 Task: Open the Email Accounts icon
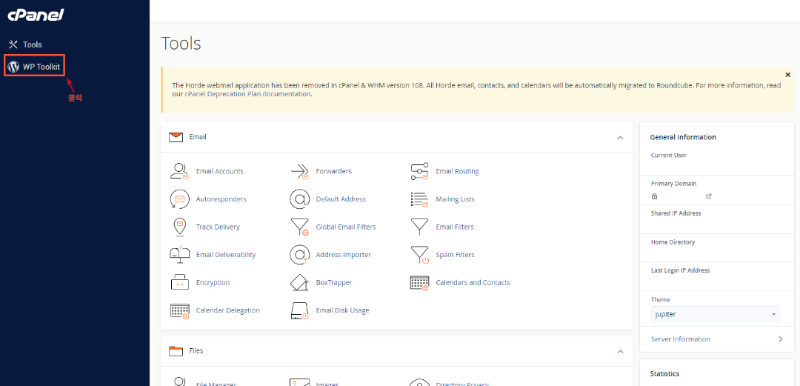pyautogui.click(x=179, y=171)
